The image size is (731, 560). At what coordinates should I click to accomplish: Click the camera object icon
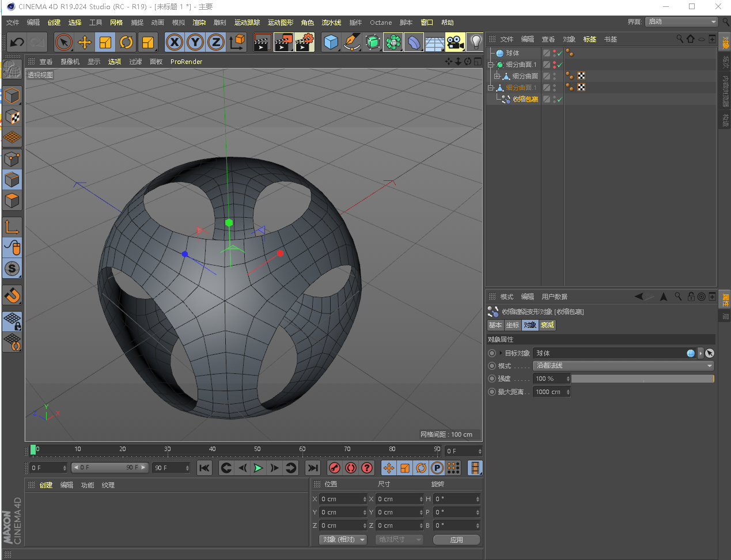click(455, 42)
